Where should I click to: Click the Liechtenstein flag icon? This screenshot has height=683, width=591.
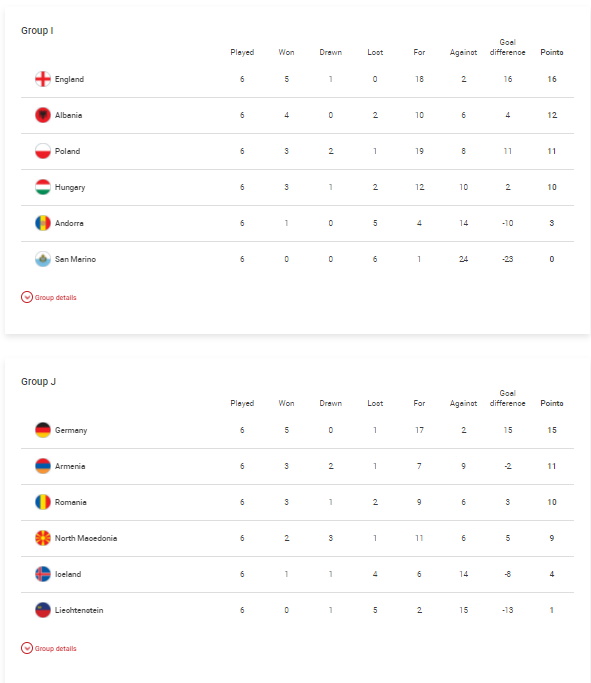(43, 610)
